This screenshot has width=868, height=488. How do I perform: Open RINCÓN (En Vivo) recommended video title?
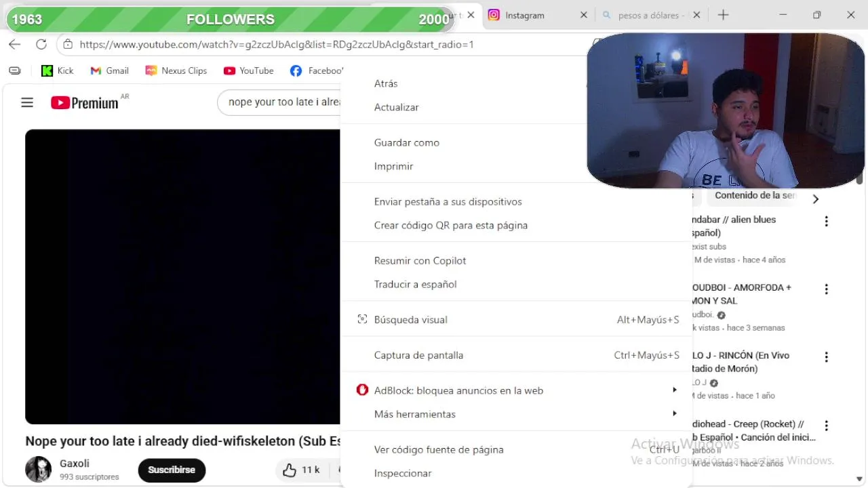tap(741, 362)
